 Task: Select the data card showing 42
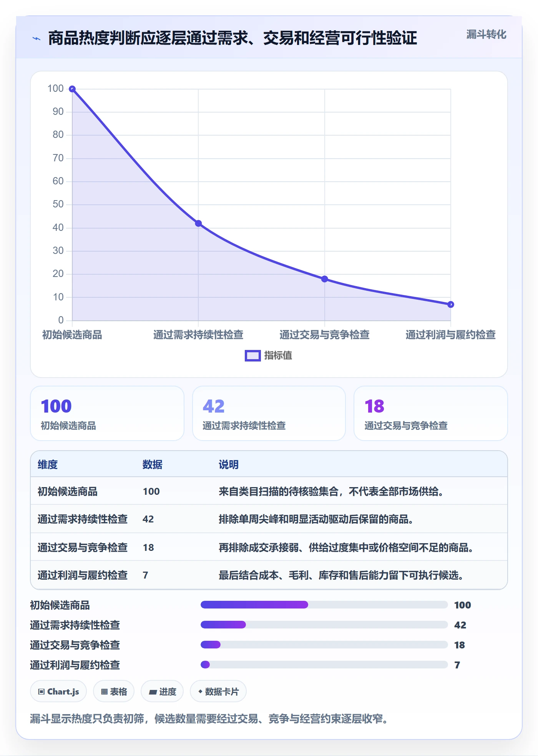coord(269,413)
